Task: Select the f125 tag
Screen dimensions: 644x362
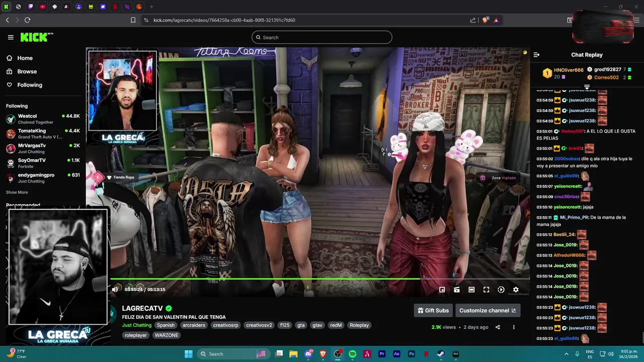Action: point(285,325)
